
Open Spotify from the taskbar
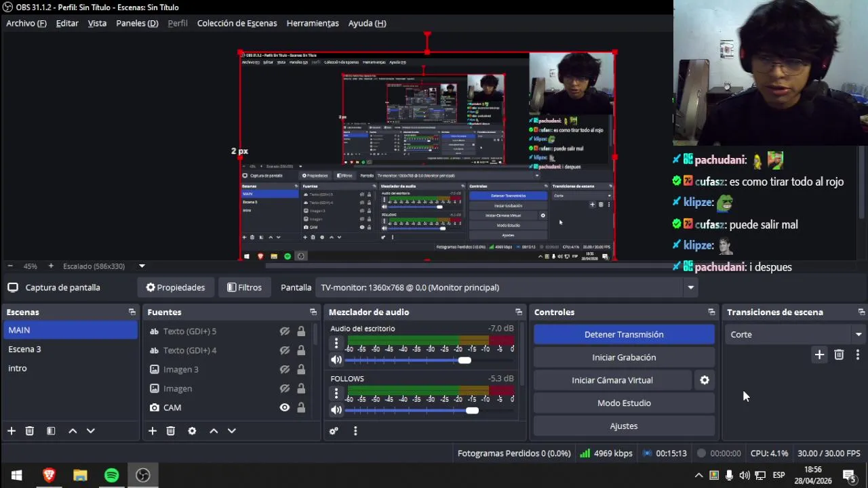pos(112,475)
